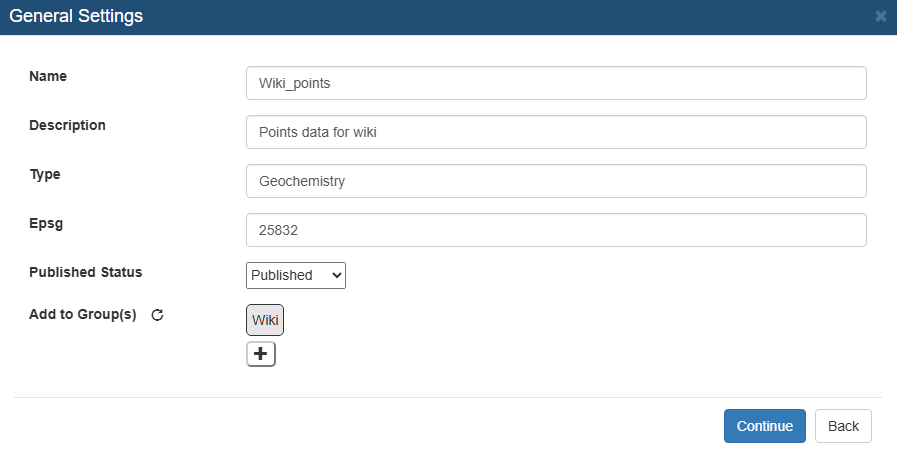The image size is (897, 458).
Task: Select the Type field showing Geochemistry
Action: click(x=556, y=181)
